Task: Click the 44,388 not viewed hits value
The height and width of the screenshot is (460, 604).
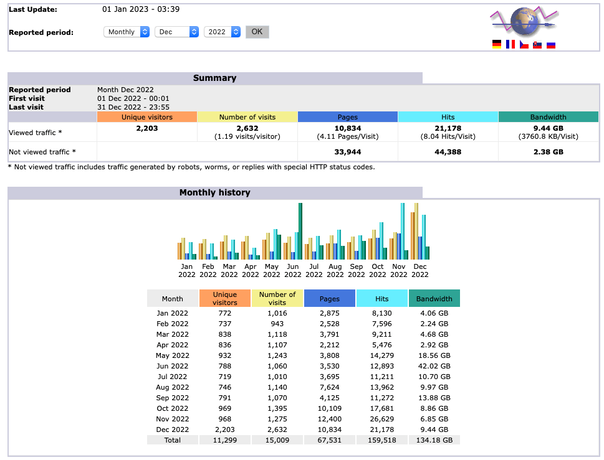Action: coord(448,152)
